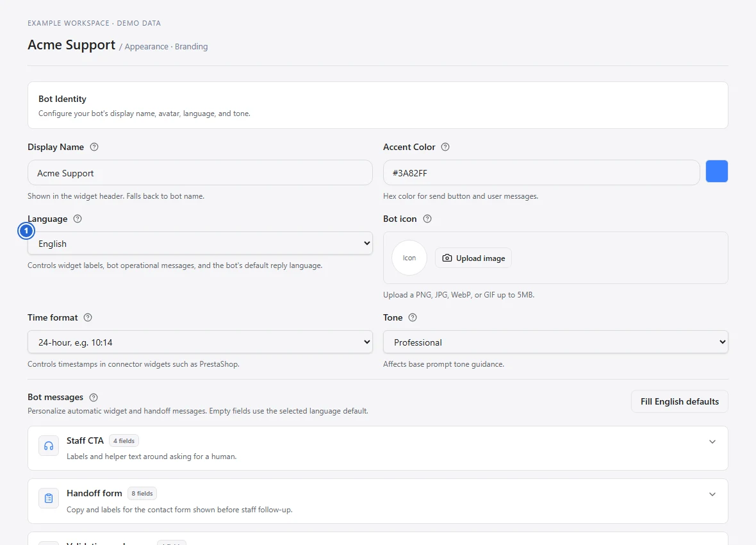Focus the Accent Color hex input

click(x=541, y=172)
